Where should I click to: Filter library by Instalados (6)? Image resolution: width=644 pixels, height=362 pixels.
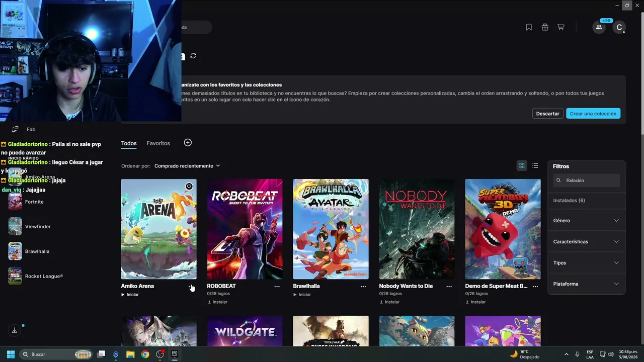(x=569, y=201)
